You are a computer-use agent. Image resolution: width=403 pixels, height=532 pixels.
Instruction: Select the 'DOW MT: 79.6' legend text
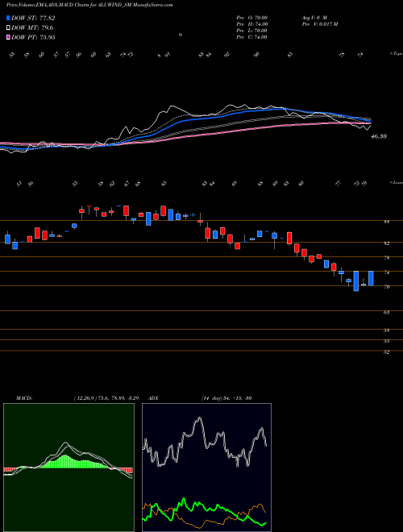coord(32,28)
